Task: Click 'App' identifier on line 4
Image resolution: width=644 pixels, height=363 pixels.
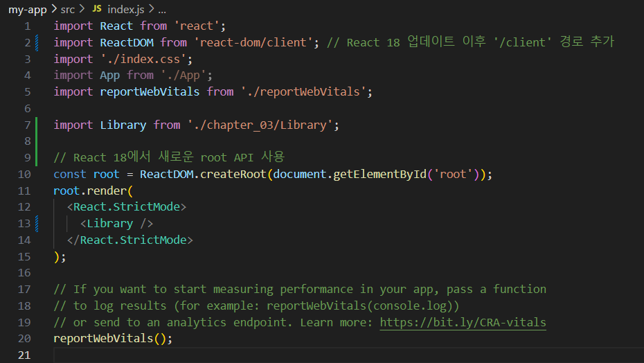Action: [109, 76]
